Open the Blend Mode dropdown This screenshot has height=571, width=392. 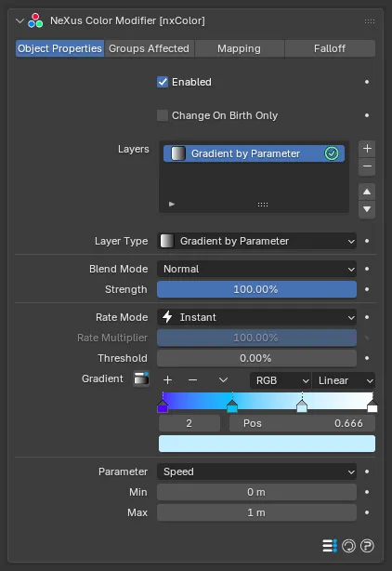click(256, 269)
